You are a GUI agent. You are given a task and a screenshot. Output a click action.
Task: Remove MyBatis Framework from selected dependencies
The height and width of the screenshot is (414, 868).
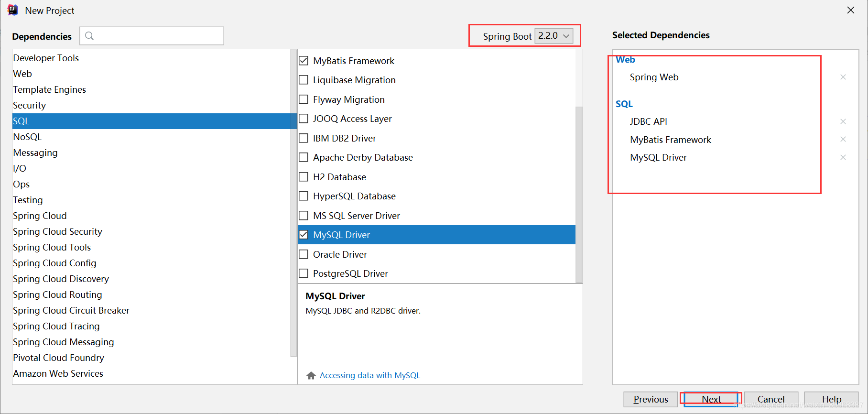843,139
